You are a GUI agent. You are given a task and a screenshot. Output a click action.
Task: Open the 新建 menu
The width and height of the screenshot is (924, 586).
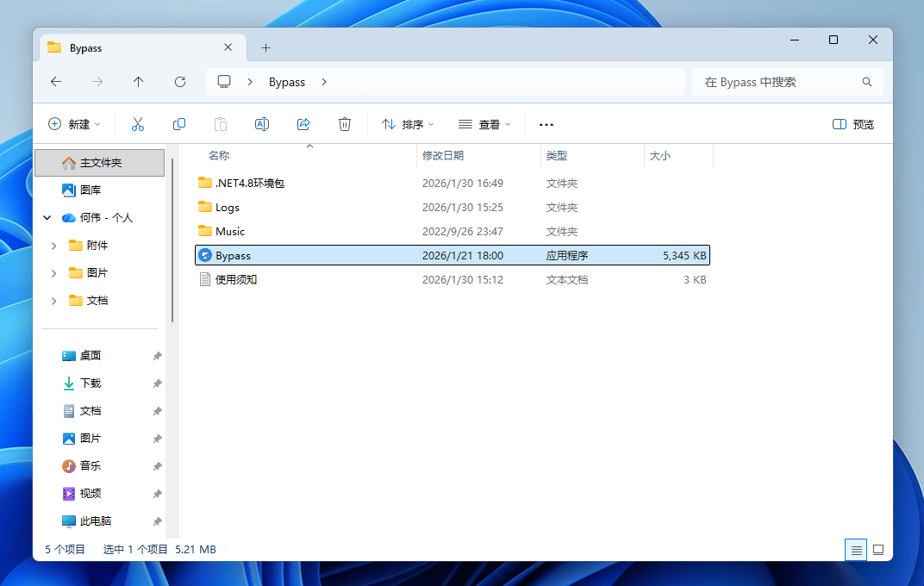click(75, 124)
